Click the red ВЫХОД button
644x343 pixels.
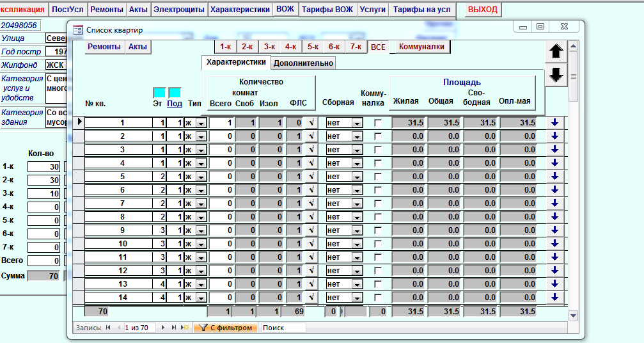click(x=483, y=10)
